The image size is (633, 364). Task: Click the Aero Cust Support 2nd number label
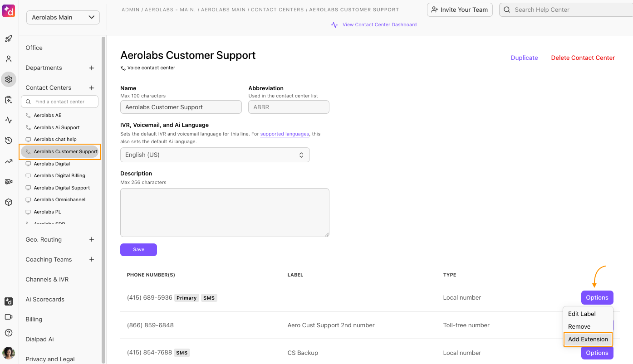(331, 325)
